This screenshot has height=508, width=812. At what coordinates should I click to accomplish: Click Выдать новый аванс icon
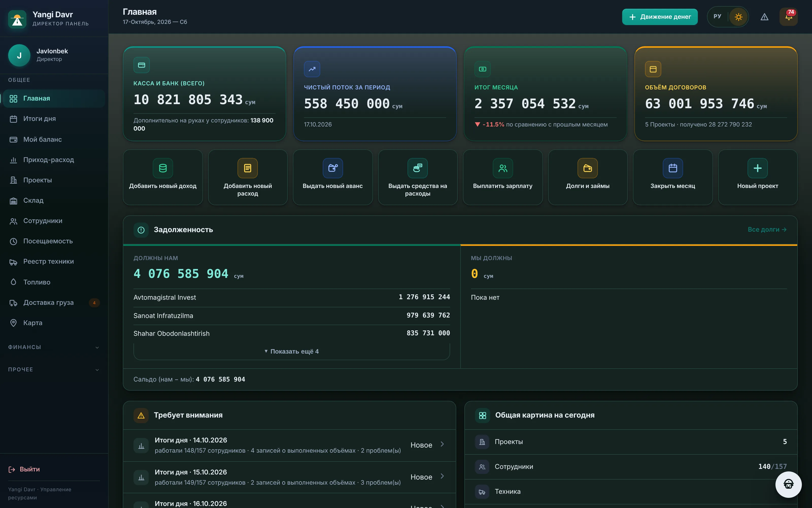tap(333, 168)
